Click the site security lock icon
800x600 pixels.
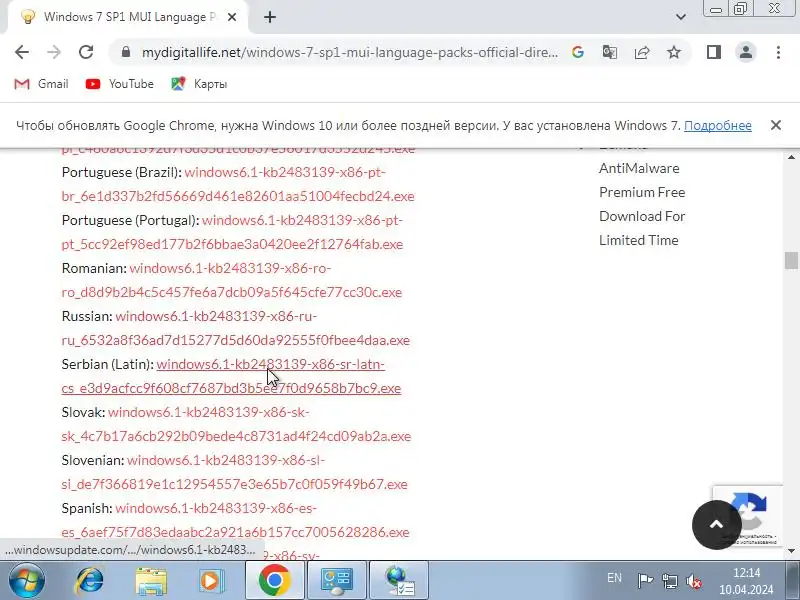coord(126,52)
